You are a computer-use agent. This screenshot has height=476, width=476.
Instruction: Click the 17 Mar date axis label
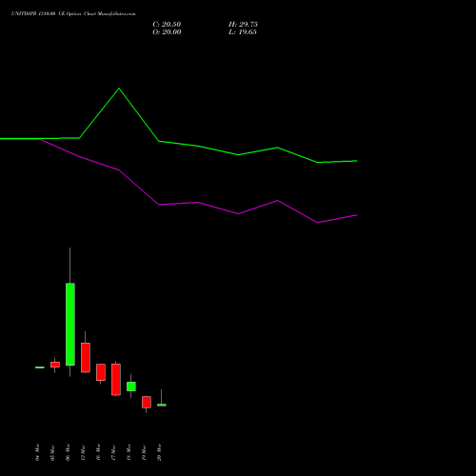[113, 452]
